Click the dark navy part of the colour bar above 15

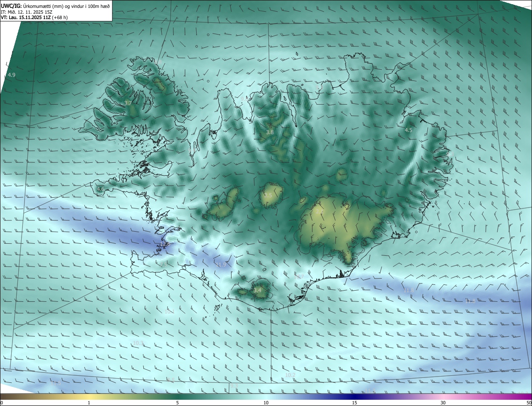[x=355, y=396]
